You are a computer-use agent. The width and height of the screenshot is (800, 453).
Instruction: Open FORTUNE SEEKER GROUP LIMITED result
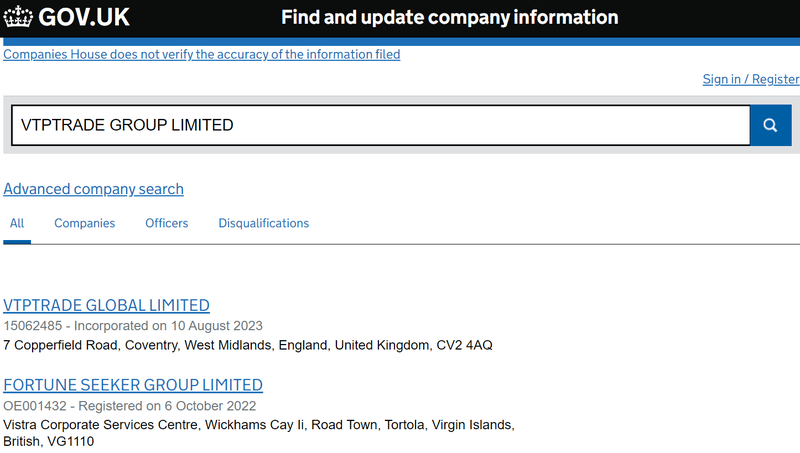pos(133,385)
